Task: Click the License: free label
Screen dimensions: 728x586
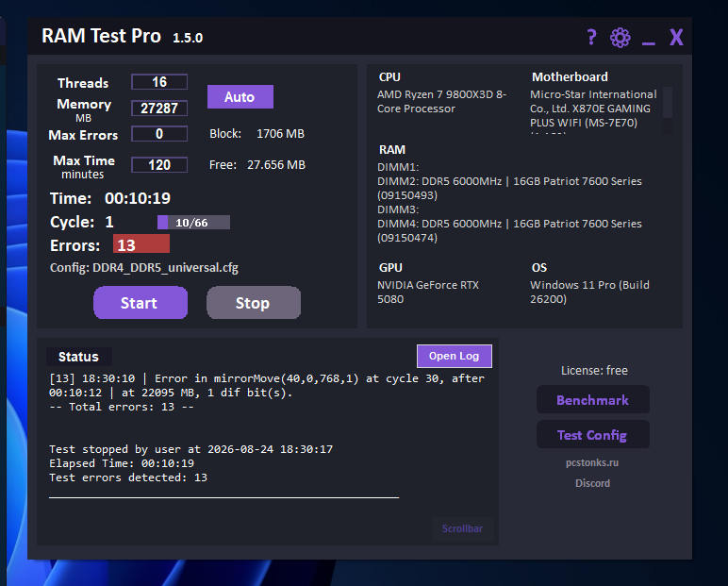Action: click(594, 370)
